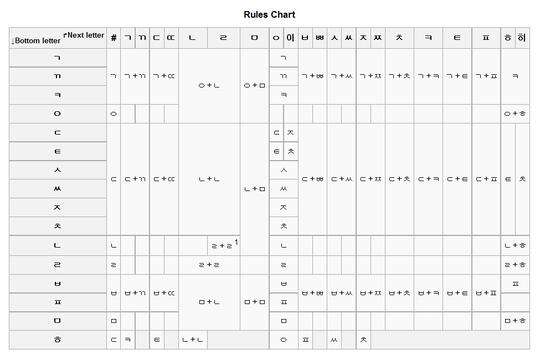This screenshot has width=540, height=360.
Task: Select the ㅁ column header
Action: (x=255, y=38)
